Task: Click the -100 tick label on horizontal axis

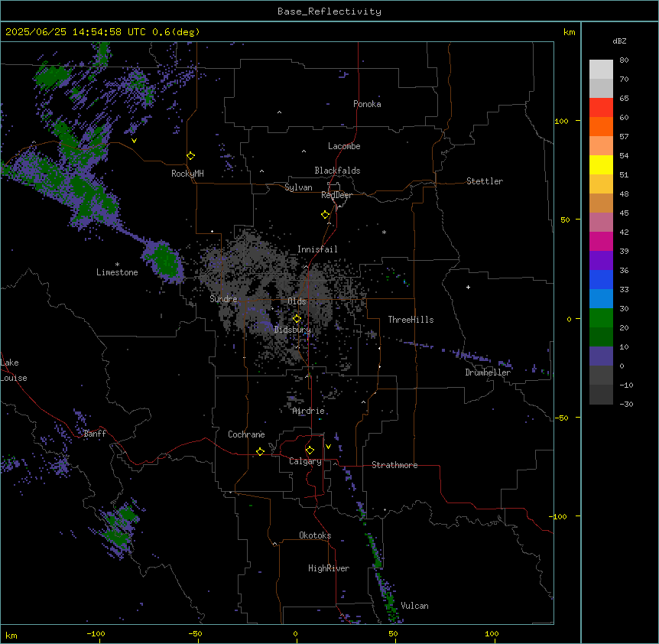Action: click(x=96, y=633)
